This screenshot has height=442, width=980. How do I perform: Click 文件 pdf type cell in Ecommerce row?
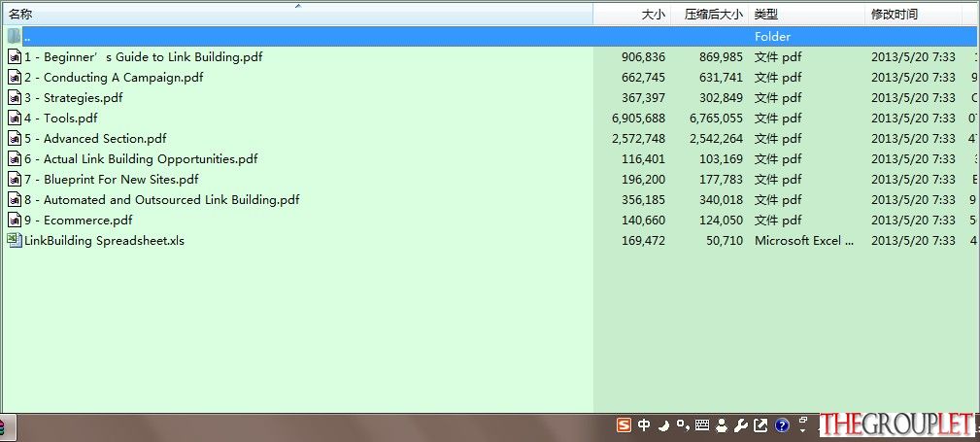point(778,221)
